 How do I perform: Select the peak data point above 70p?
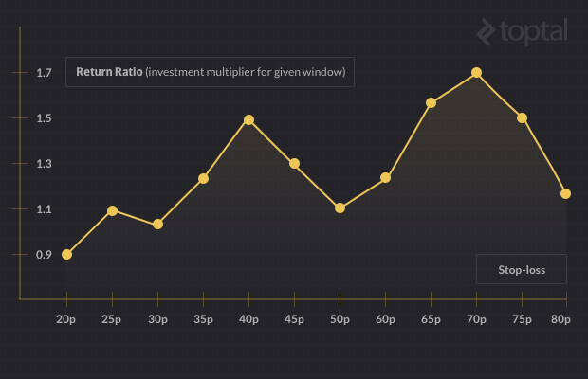click(476, 73)
